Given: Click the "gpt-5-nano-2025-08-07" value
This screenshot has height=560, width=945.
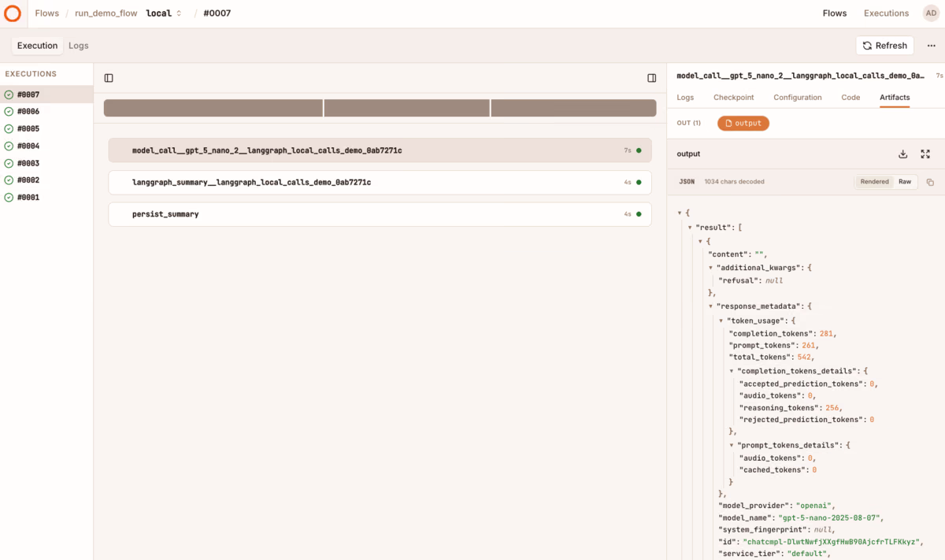Looking at the screenshot, I should (831, 517).
